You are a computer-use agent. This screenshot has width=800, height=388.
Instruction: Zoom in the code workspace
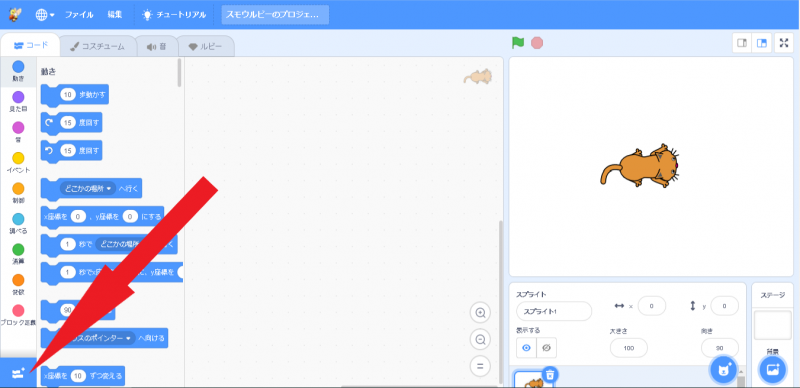(480, 312)
